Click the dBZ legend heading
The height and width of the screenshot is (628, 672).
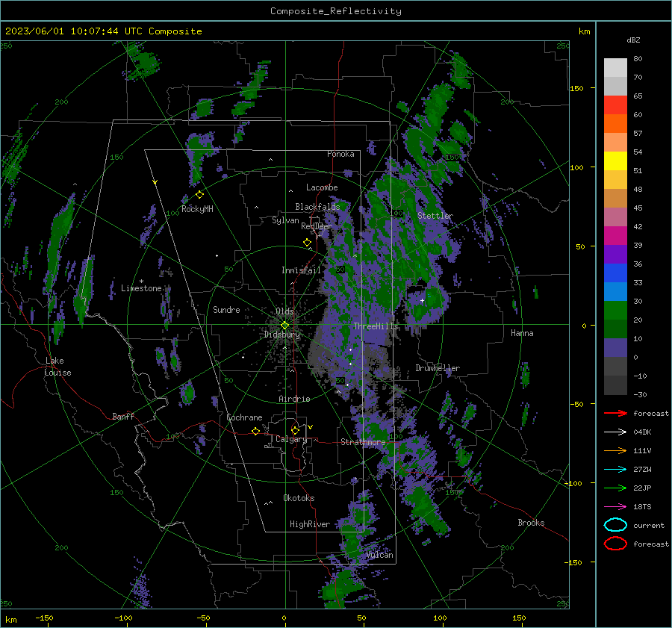coord(633,40)
